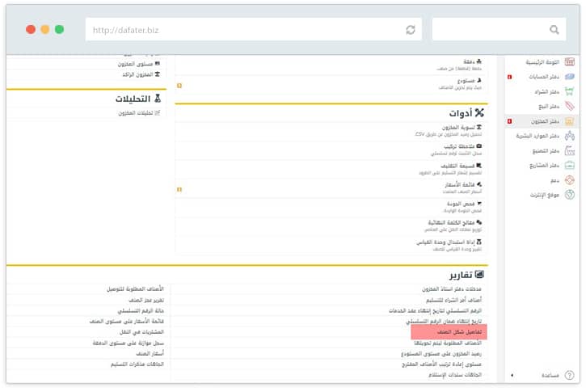Open the website (موقع الإنترنت) globe icon

click(x=569, y=195)
